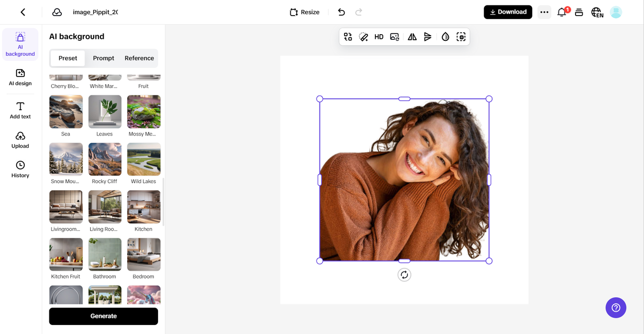Click the rotate handle below the image
This screenshot has width=644, height=334.
point(405,275)
